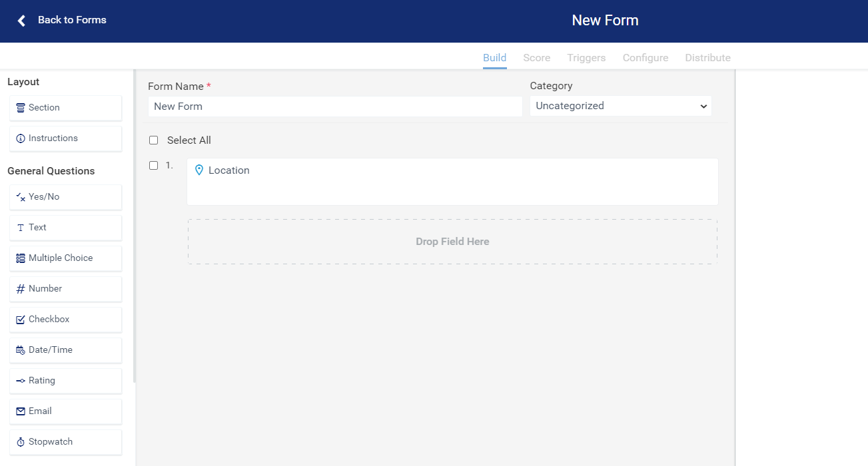Open the Distribute tab
The height and width of the screenshot is (466, 868).
pyautogui.click(x=707, y=58)
